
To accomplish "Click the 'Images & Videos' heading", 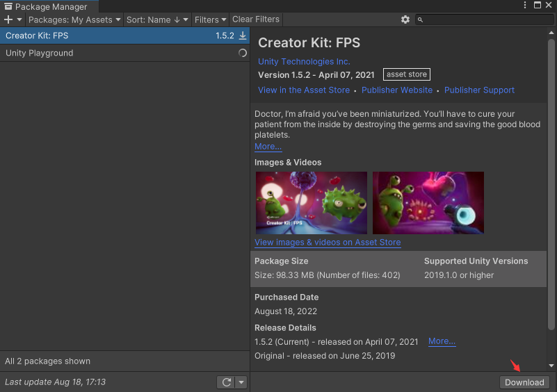I will [x=288, y=163].
